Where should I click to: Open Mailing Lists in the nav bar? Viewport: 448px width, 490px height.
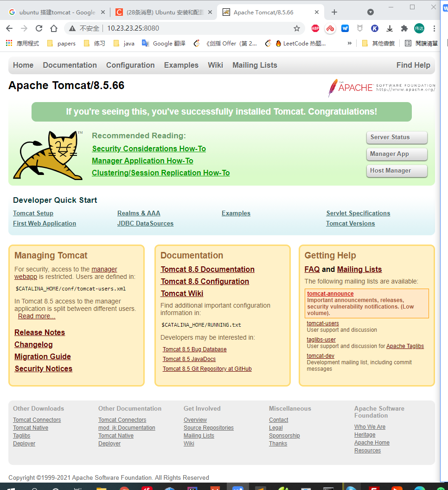point(255,65)
